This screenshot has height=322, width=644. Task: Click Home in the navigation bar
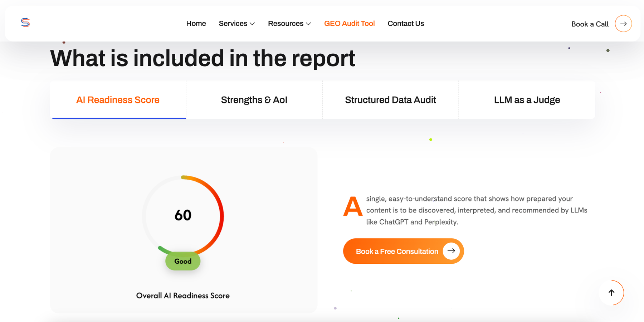[x=196, y=23]
